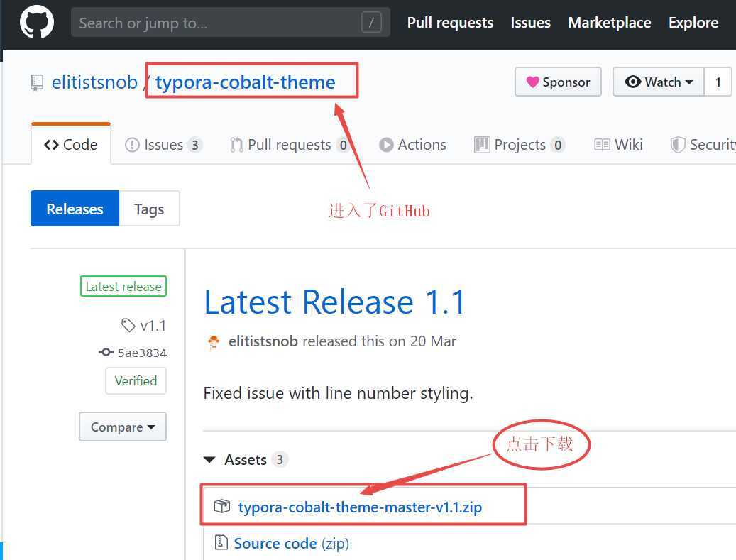Open the v1.1 tag link
Viewport: 736px width, 560px height.
pyautogui.click(x=153, y=325)
